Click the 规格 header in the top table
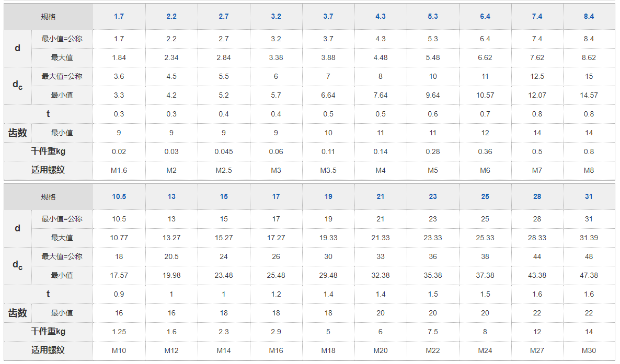The image size is (620, 364). 48,17
